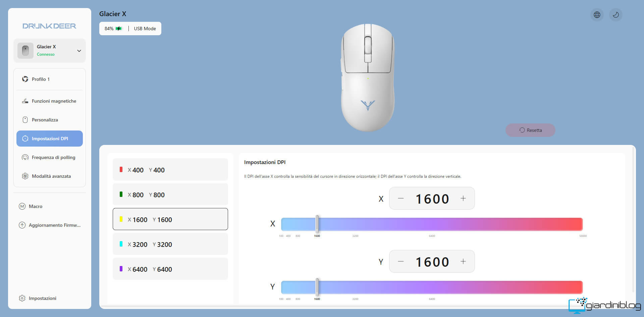The height and width of the screenshot is (317, 644).
Task: Click the Y axis DPI slider handle
Action: [x=317, y=287]
